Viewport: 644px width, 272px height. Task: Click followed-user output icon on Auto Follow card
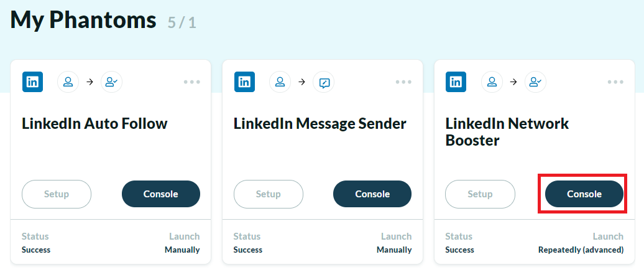[112, 82]
